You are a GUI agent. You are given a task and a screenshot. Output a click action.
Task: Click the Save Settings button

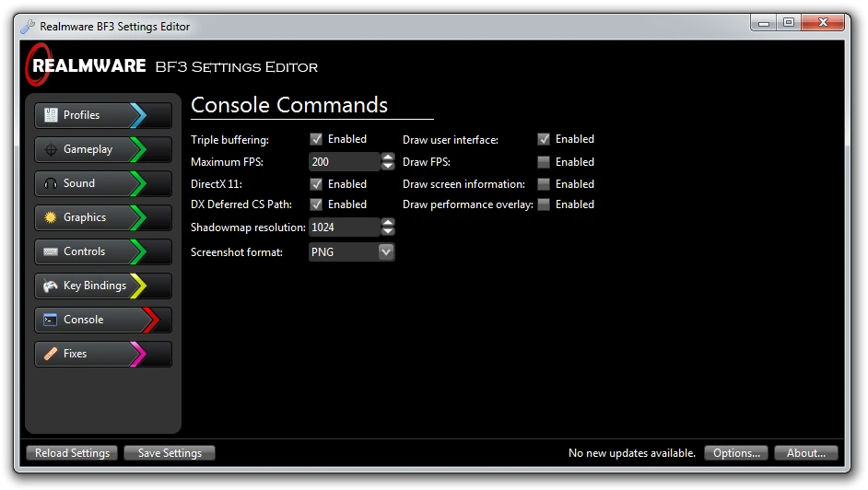tap(170, 453)
